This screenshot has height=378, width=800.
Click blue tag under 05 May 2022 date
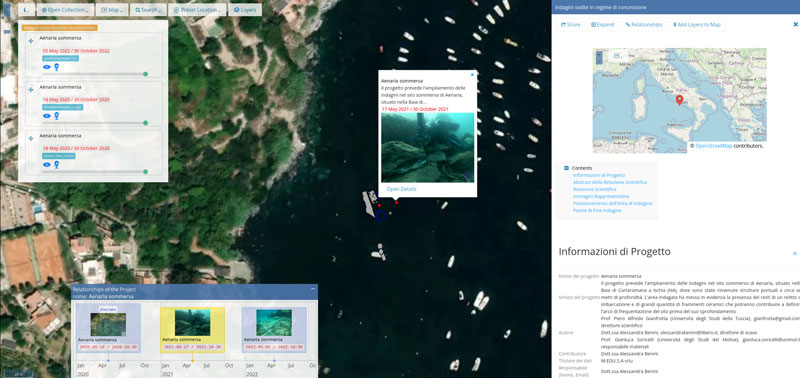(x=60, y=59)
